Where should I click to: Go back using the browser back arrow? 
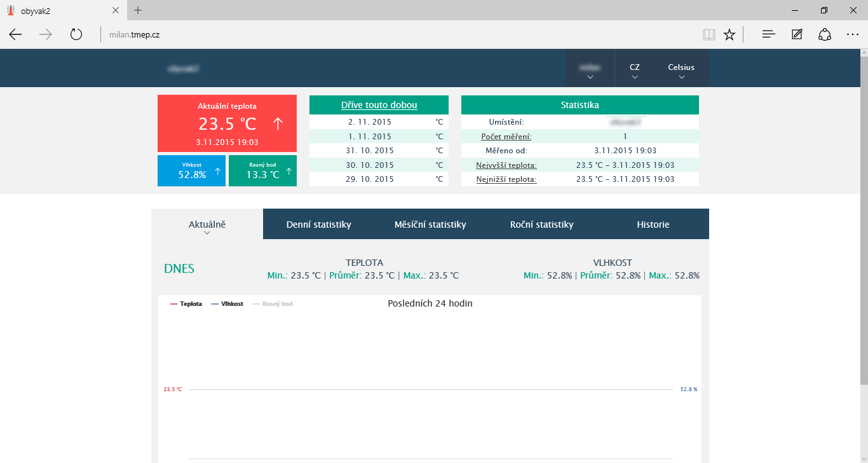point(15,34)
